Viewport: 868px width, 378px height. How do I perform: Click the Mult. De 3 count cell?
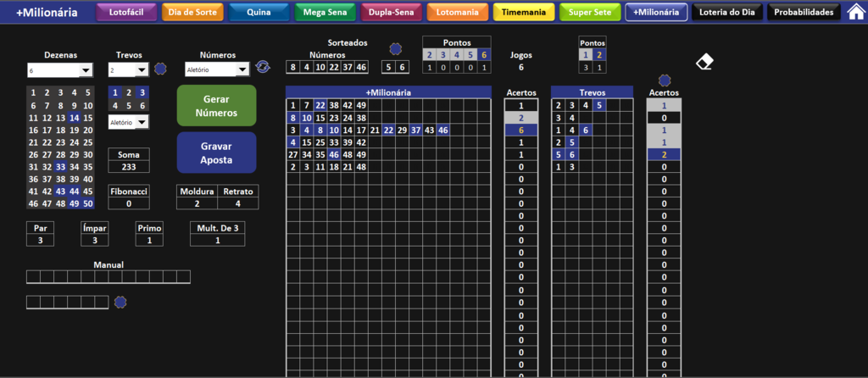218,240
